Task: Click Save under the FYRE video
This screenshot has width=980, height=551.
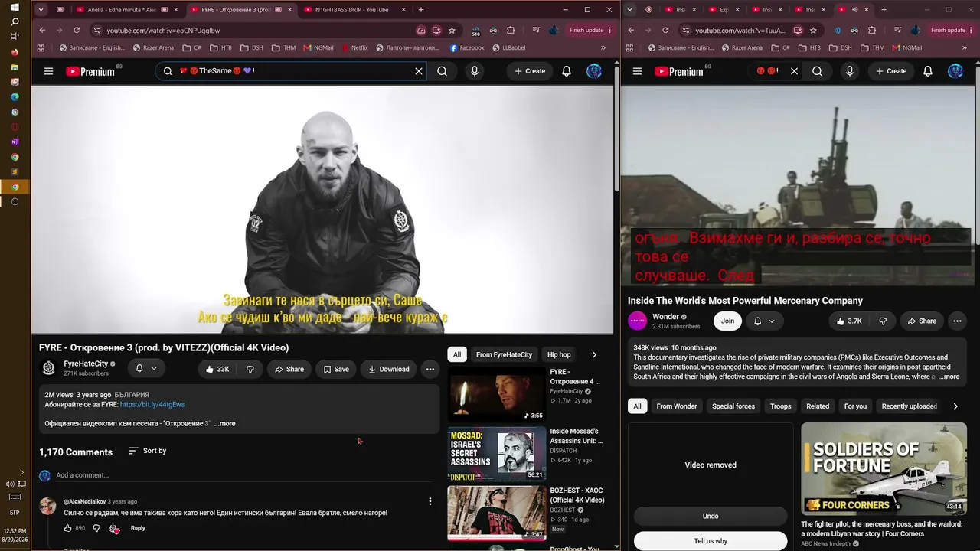Action: tap(336, 369)
